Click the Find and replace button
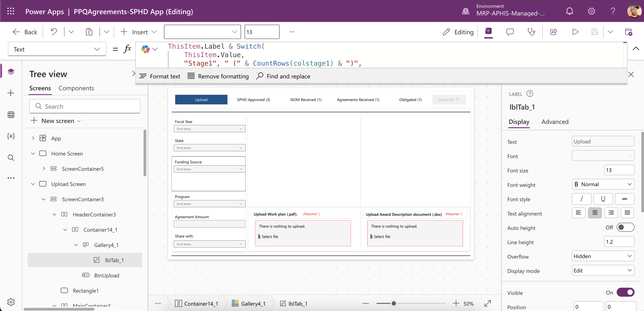Viewport: 644px width, 311px height. click(283, 76)
